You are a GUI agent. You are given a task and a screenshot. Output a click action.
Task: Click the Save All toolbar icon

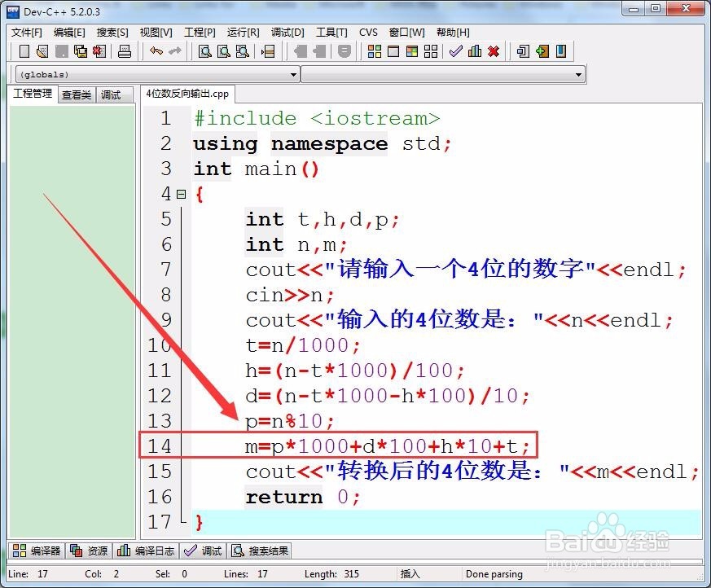coord(81,51)
